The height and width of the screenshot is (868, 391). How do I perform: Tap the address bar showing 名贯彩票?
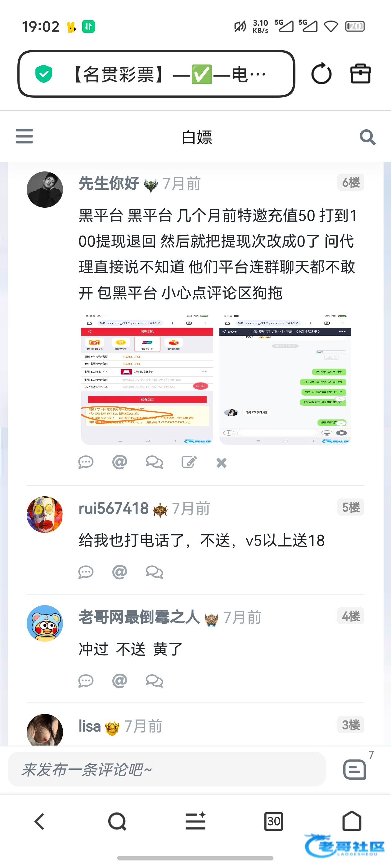tap(156, 74)
